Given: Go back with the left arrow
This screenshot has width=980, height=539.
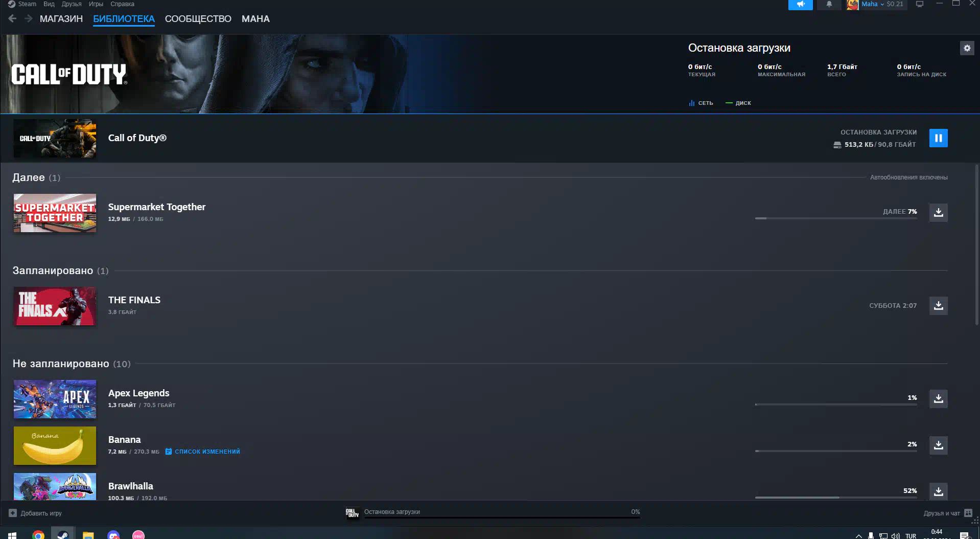Looking at the screenshot, I should [13, 19].
